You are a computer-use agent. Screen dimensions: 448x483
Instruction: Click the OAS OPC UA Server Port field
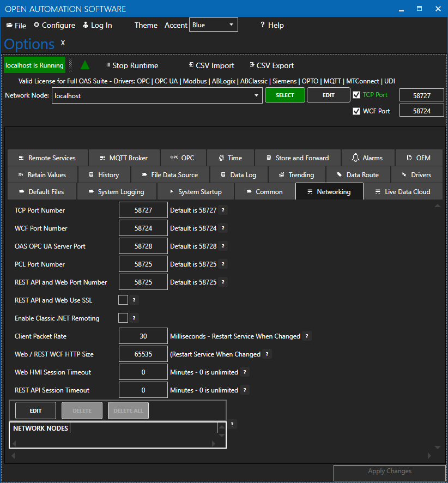pos(143,246)
